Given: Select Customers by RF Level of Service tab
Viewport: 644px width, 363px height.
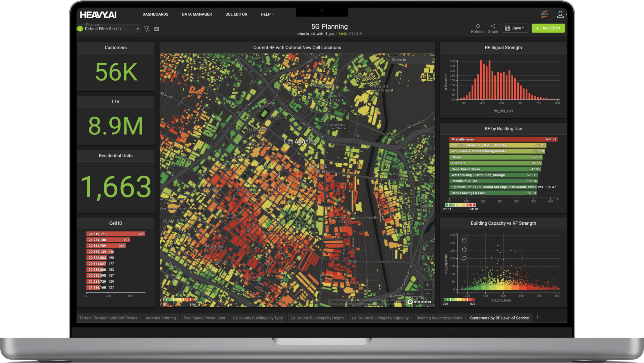Looking at the screenshot, I should coord(499,318).
